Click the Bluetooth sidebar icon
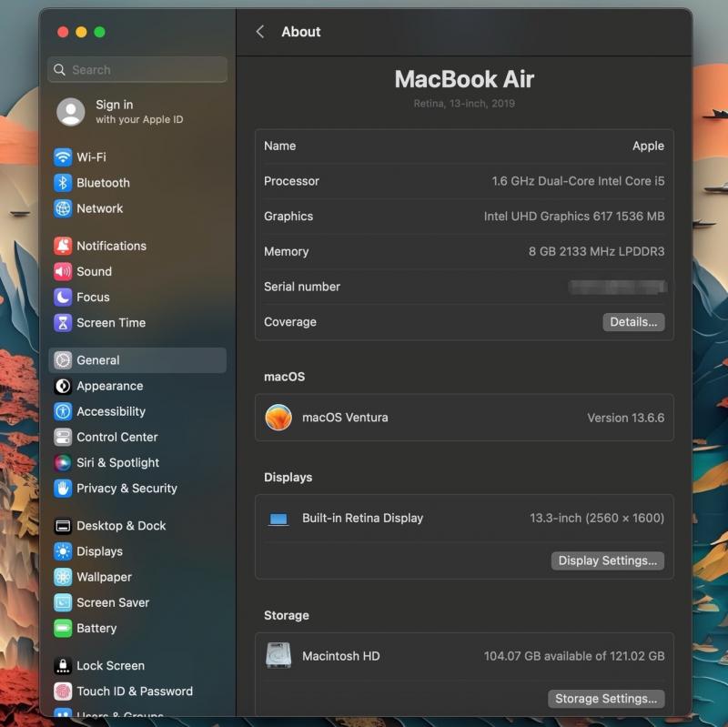 pos(63,183)
